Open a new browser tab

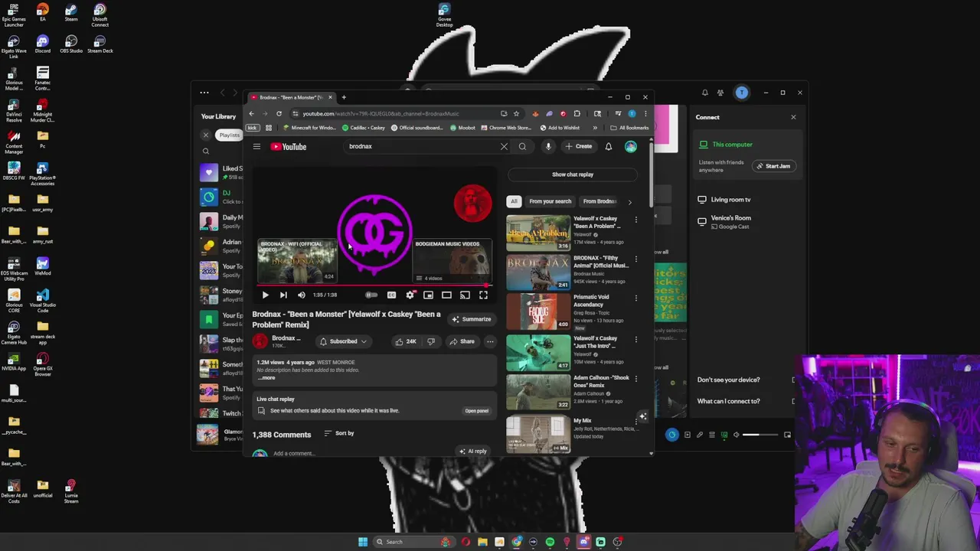point(344,97)
